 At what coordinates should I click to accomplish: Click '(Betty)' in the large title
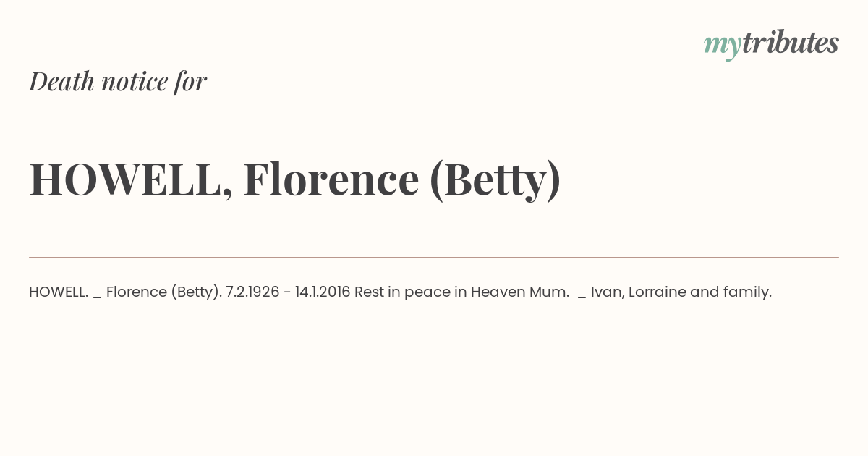495,181
